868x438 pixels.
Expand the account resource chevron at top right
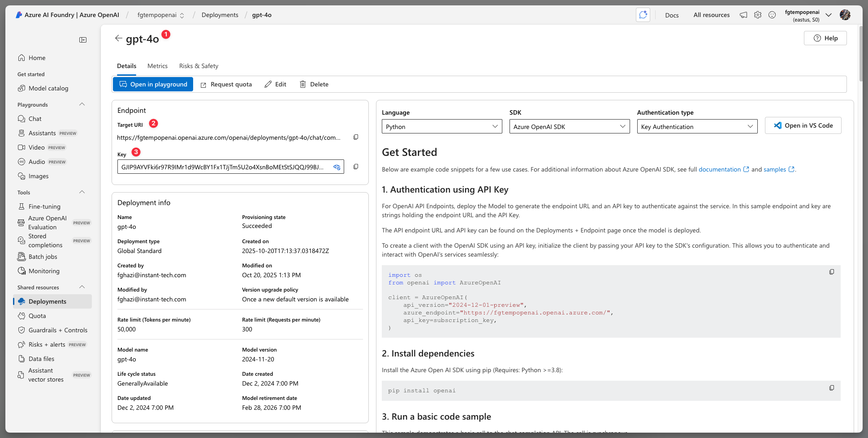(829, 15)
